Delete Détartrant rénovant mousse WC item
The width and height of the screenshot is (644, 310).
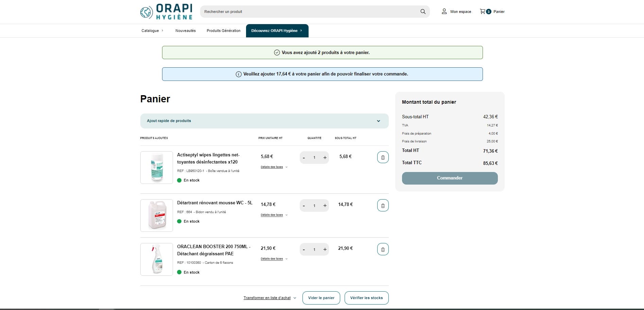pos(383,205)
